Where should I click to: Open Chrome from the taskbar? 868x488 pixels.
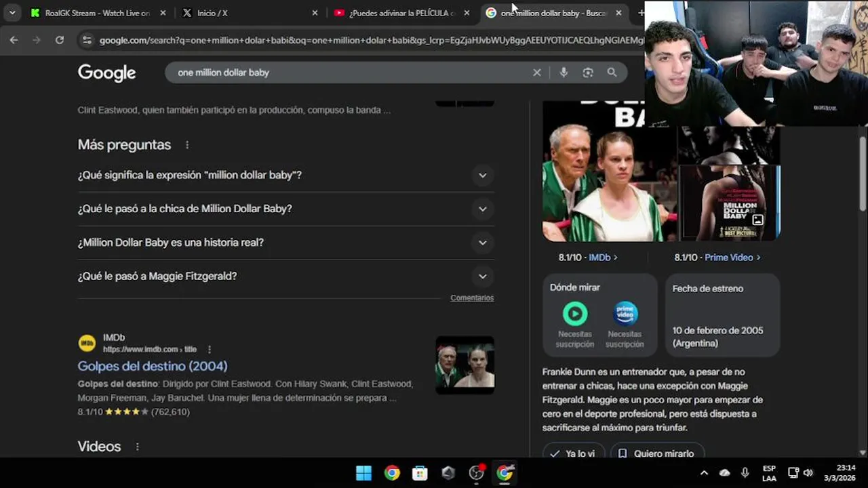coord(392,473)
